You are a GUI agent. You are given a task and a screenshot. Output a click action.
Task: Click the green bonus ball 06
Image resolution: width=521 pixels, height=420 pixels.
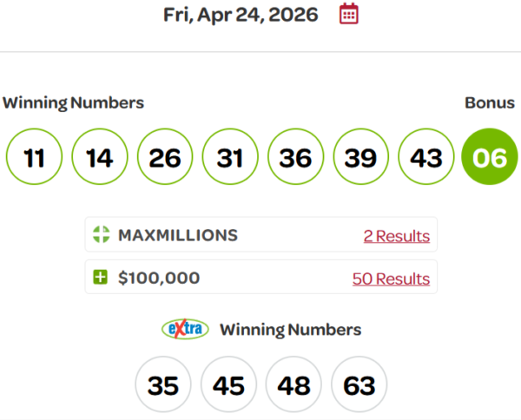489,157
